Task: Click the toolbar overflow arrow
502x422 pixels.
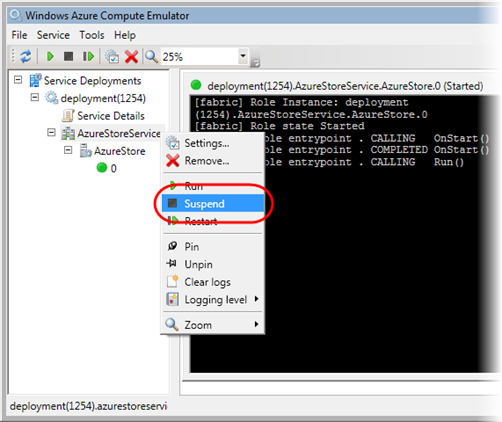Action: pos(255,62)
